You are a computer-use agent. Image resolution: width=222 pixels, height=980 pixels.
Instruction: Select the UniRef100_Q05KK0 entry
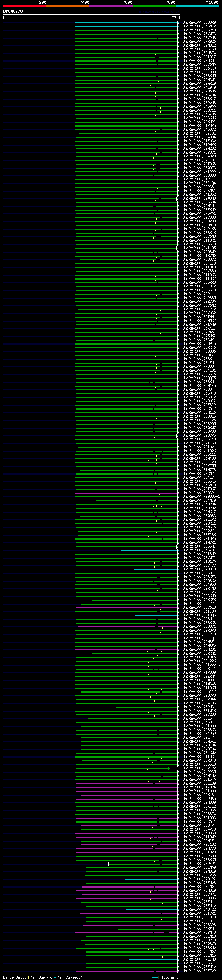tap(199, 68)
